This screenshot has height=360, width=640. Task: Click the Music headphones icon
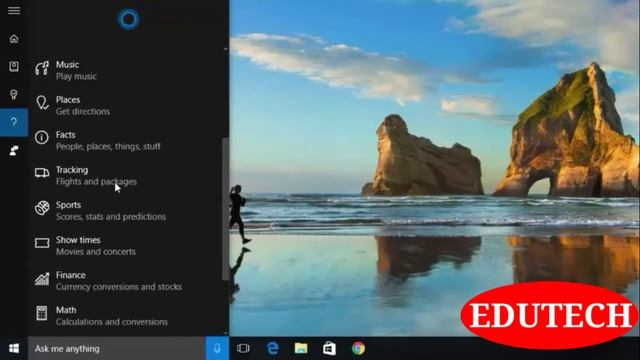[x=42, y=68]
